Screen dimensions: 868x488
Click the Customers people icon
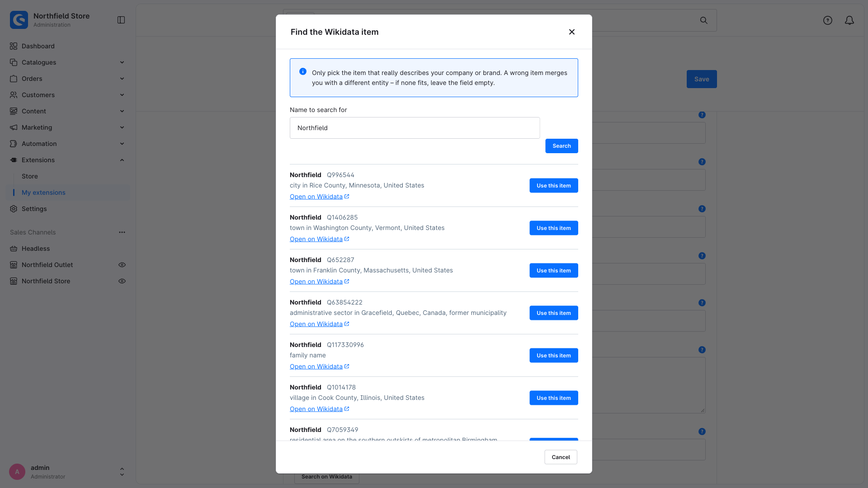14,95
